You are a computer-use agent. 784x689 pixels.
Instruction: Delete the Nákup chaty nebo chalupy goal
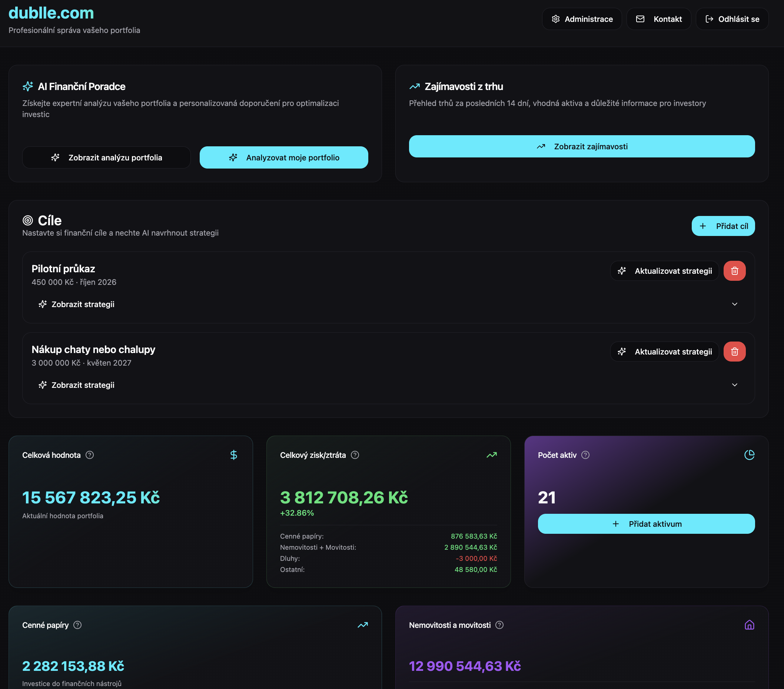coord(734,352)
